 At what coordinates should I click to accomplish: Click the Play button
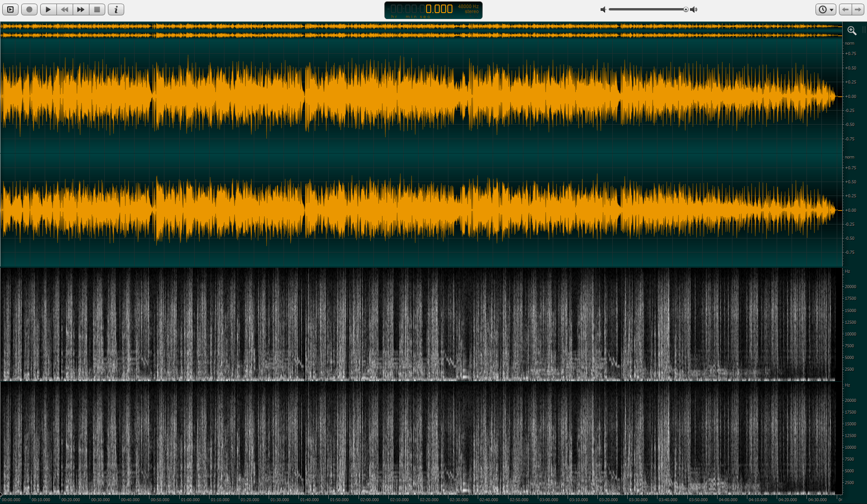[x=48, y=9]
